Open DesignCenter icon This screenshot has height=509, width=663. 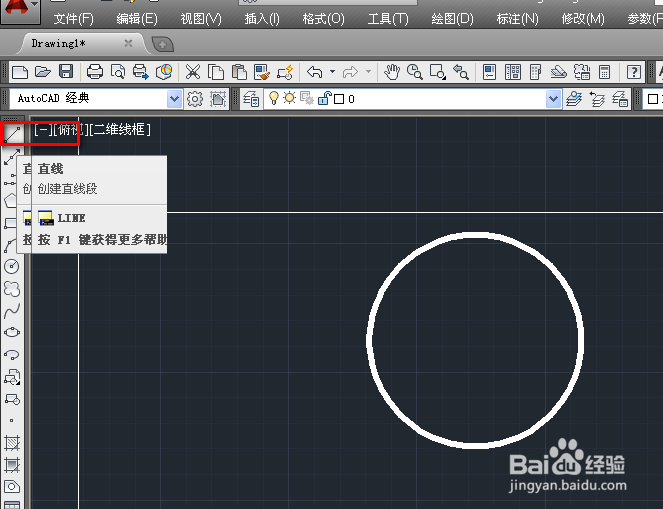point(513,72)
